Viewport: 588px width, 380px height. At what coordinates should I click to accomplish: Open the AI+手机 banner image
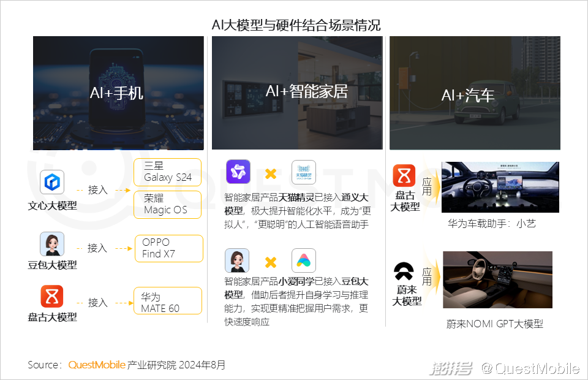(118, 93)
